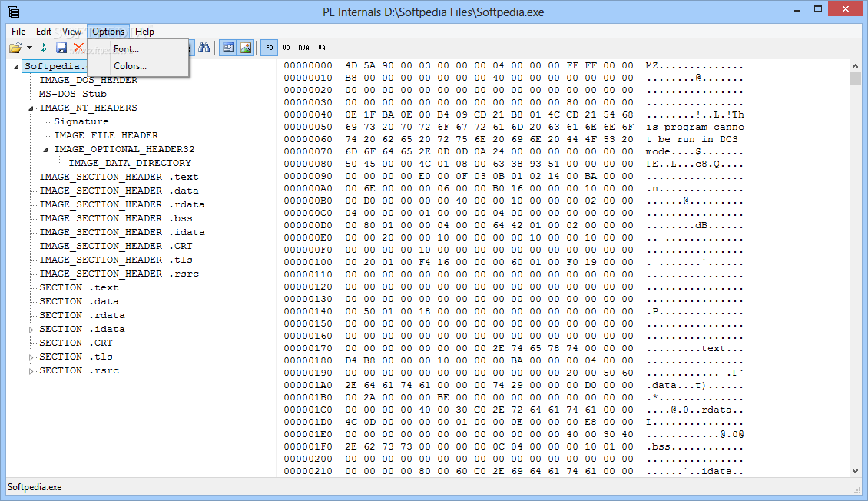868x501 pixels.
Task: Select IMAGE_FILE_HEADER tree item
Action: pyautogui.click(x=106, y=135)
